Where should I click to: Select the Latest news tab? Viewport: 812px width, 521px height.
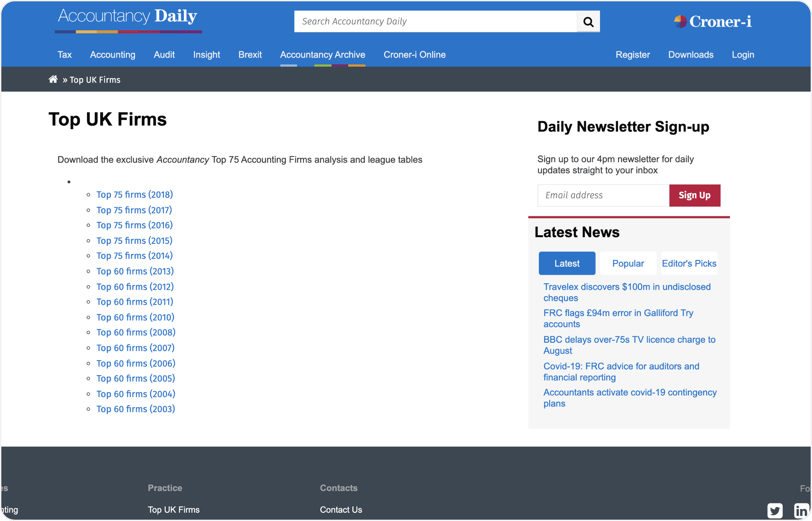tap(567, 263)
